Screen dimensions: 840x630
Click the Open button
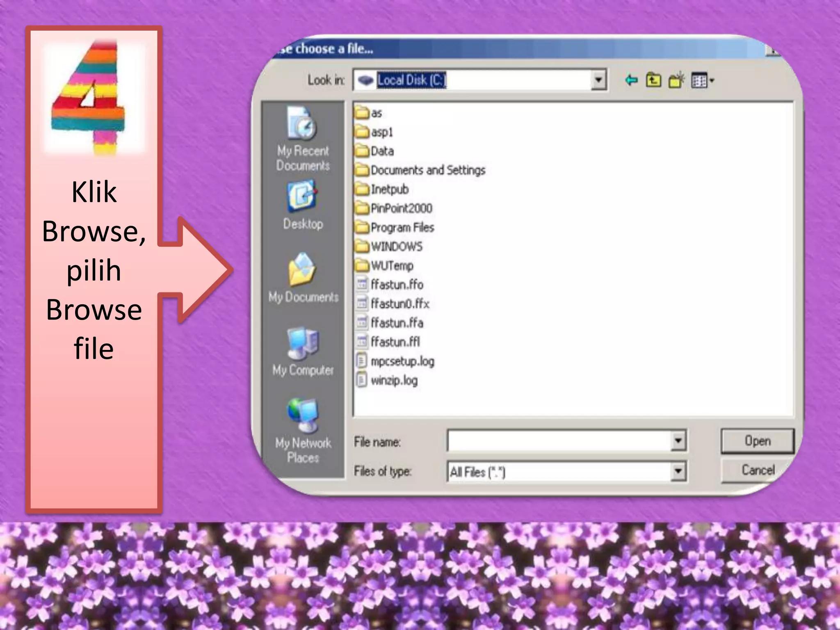coord(757,441)
